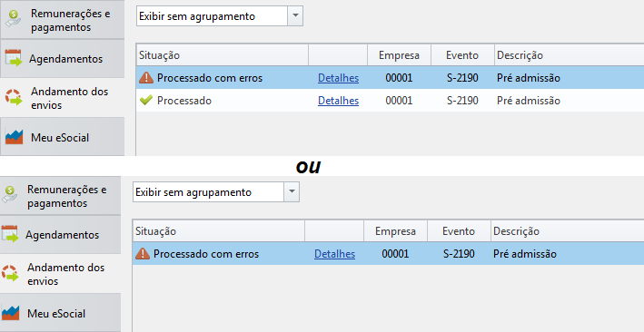The image size is (644, 332).
Task: Click warning triangle icon in bottom table row
Action: click(x=143, y=254)
